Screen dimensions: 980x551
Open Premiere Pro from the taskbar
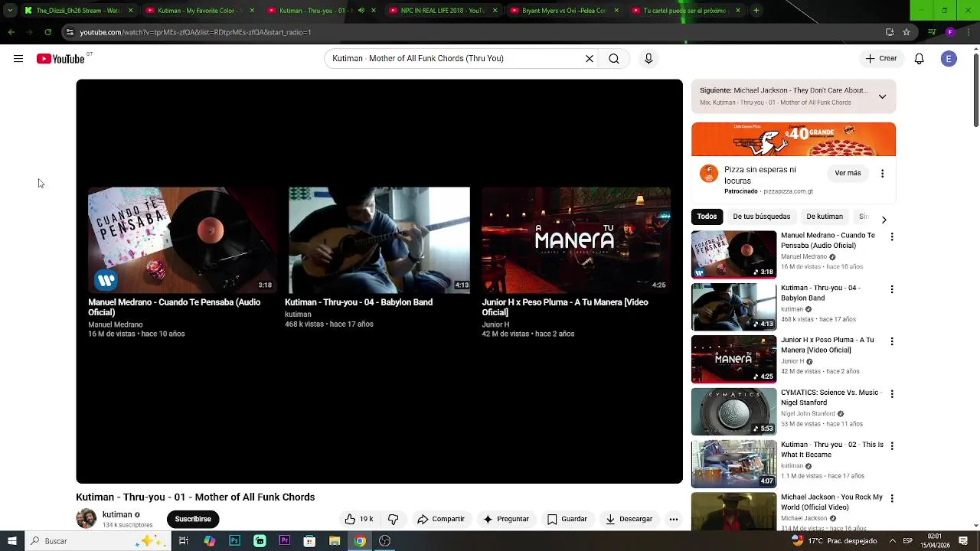point(285,541)
